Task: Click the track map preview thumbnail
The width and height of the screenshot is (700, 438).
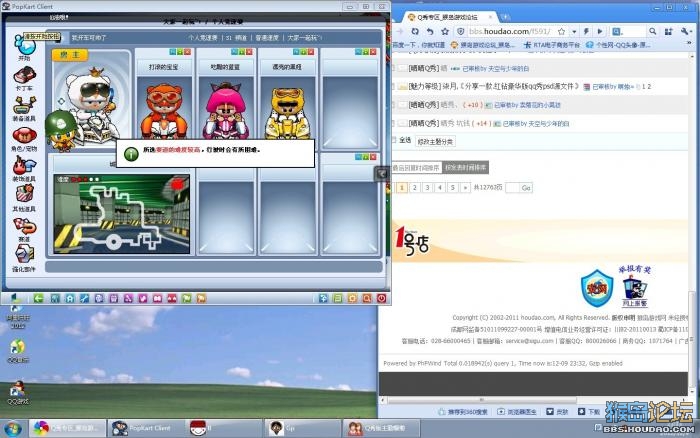Action: (x=121, y=214)
